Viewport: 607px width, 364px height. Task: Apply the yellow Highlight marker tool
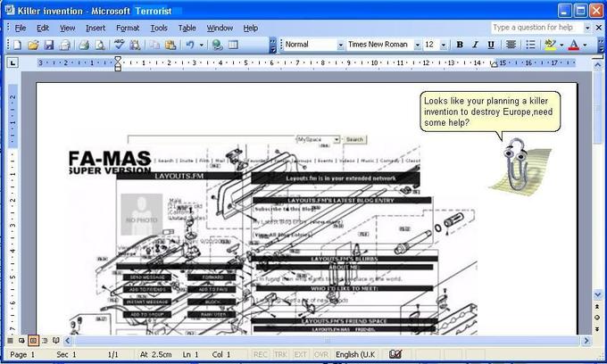pyautogui.click(x=550, y=45)
